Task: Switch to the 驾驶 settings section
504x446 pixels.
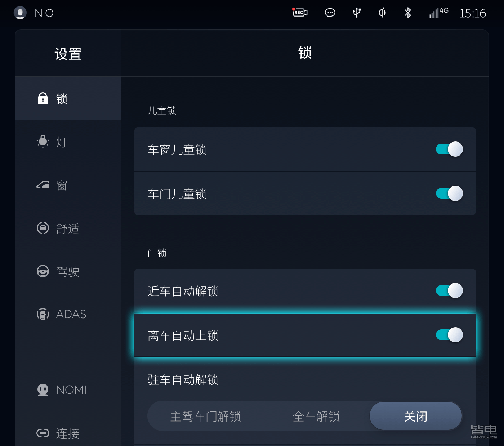Action: pos(67,271)
